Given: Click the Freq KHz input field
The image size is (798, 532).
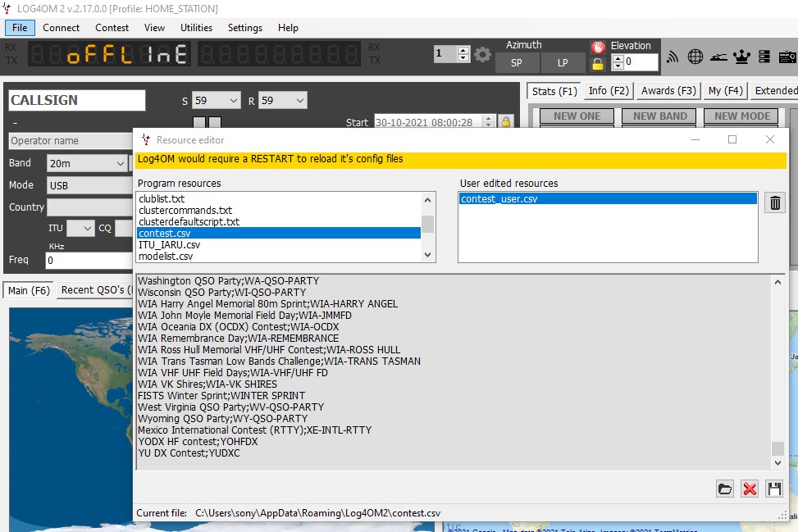Looking at the screenshot, I should (89, 261).
